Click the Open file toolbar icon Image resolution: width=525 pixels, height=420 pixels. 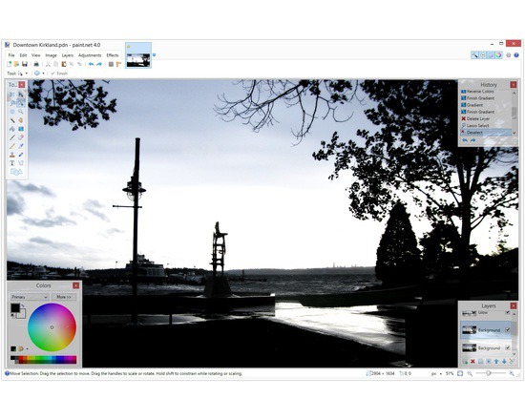[16, 64]
